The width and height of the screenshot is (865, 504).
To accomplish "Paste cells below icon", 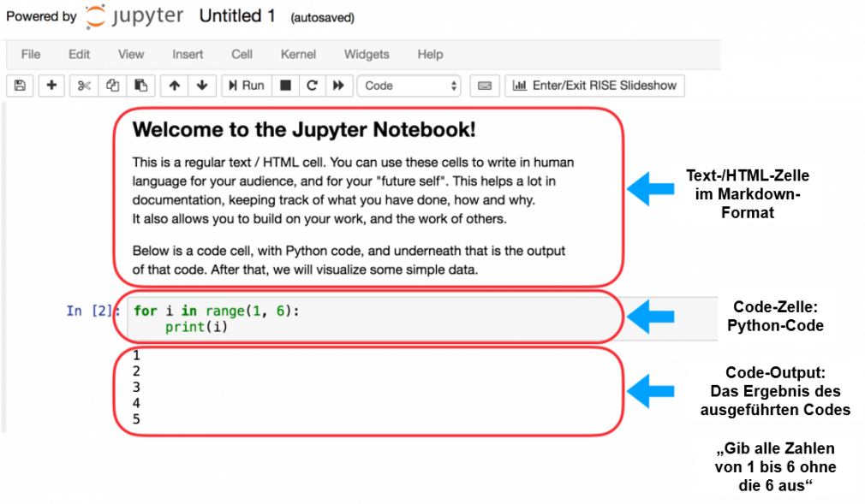I will point(141,86).
